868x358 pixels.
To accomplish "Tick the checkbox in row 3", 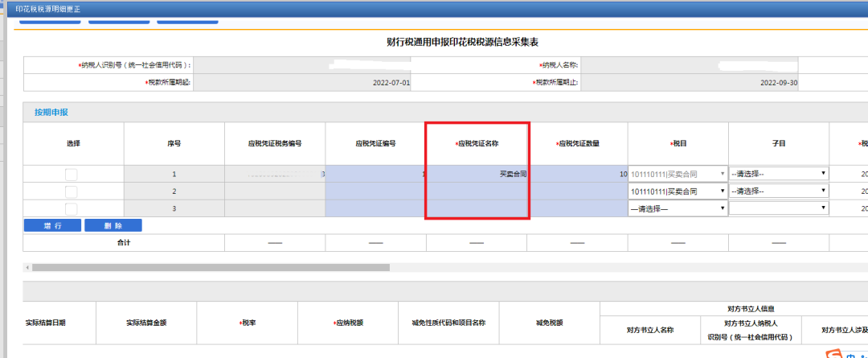I will 72,209.
